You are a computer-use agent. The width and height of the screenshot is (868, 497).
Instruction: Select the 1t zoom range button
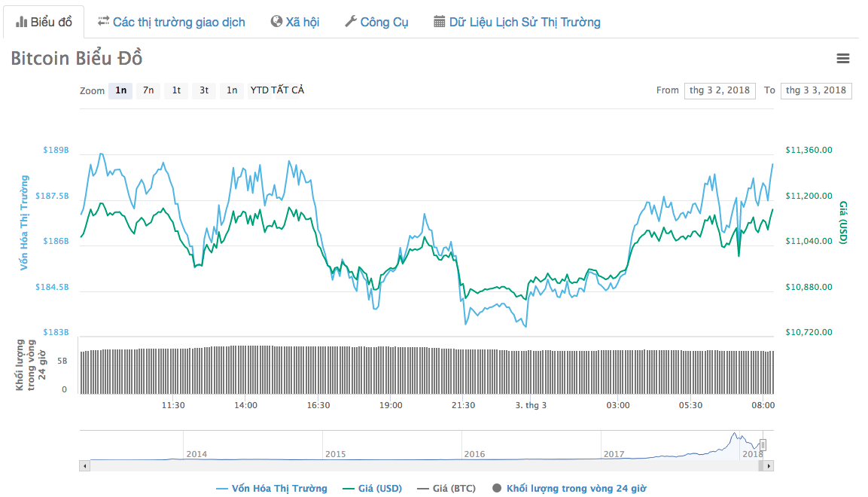pyautogui.click(x=176, y=90)
